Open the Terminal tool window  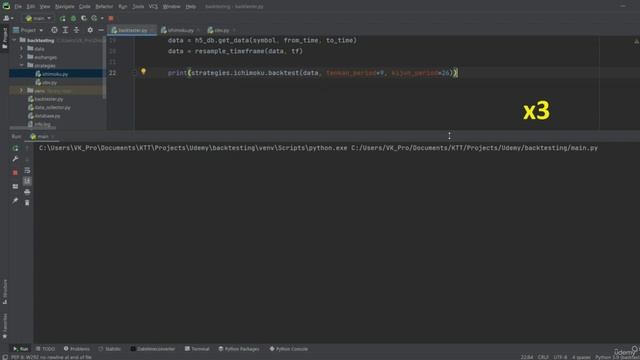tap(197, 349)
